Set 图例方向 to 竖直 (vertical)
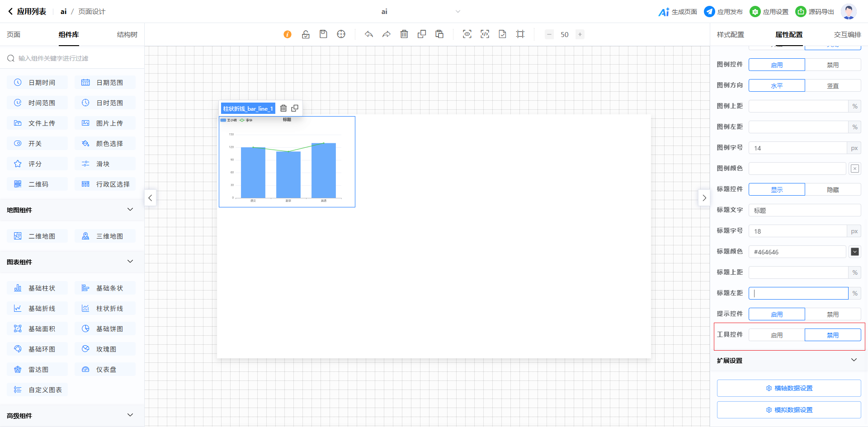The width and height of the screenshot is (868, 427). pyautogui.click(x=832, y=86)
